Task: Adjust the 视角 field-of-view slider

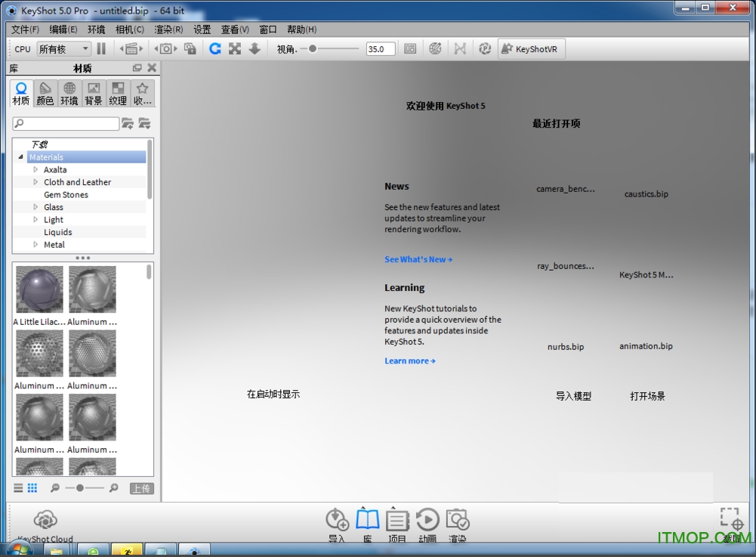Action: [313, 49]
